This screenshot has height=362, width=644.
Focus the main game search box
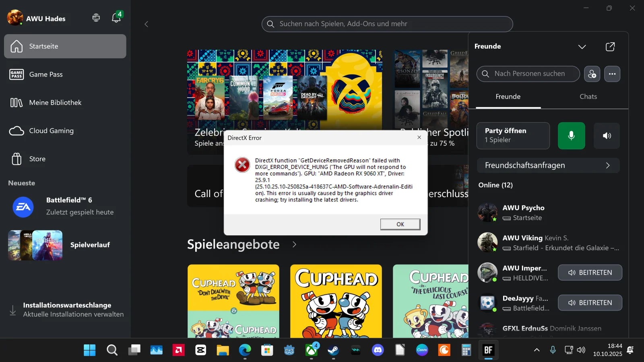(x=387, y=24)
